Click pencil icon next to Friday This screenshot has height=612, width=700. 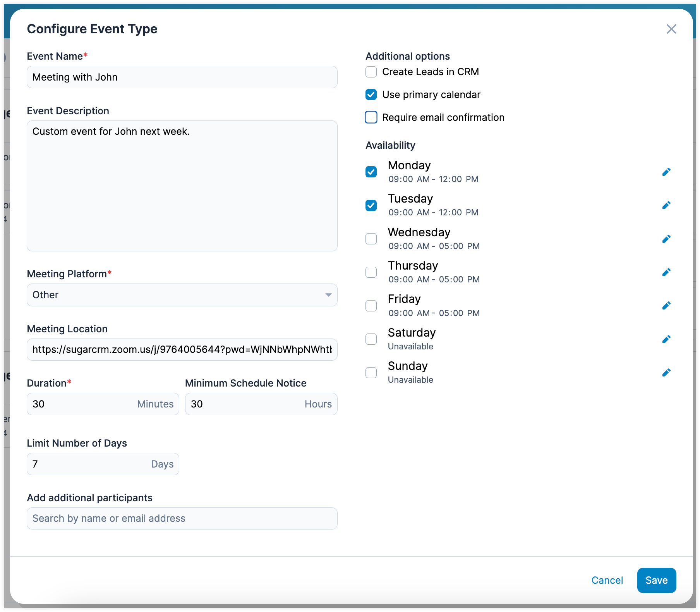666,306
